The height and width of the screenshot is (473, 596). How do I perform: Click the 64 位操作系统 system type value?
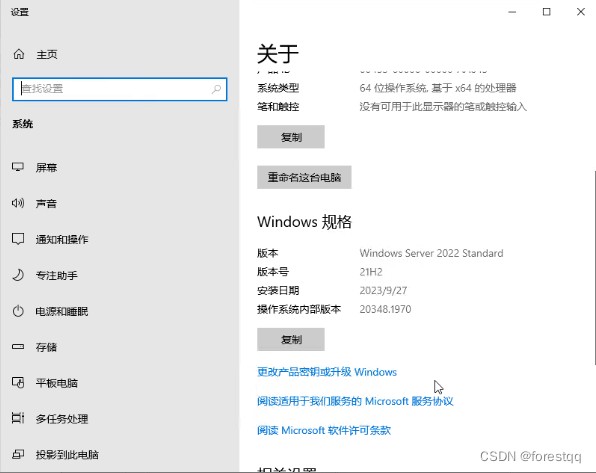pos(438,88)
